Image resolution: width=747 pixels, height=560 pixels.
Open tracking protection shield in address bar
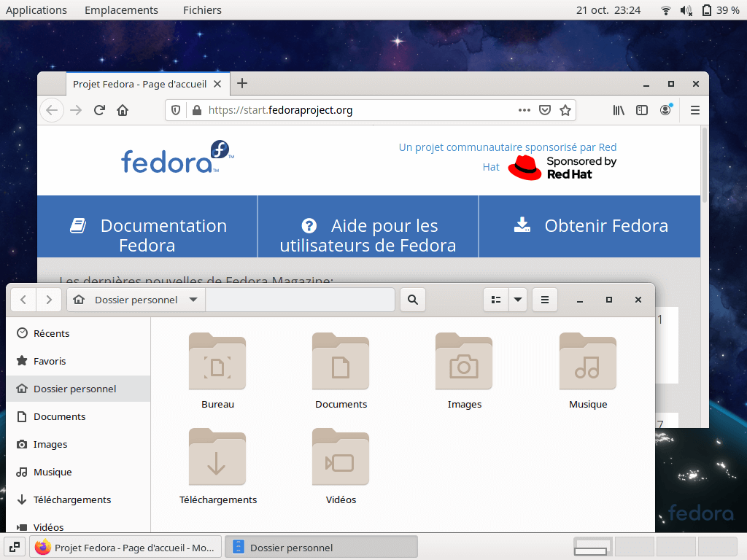(x=176, y=111)
